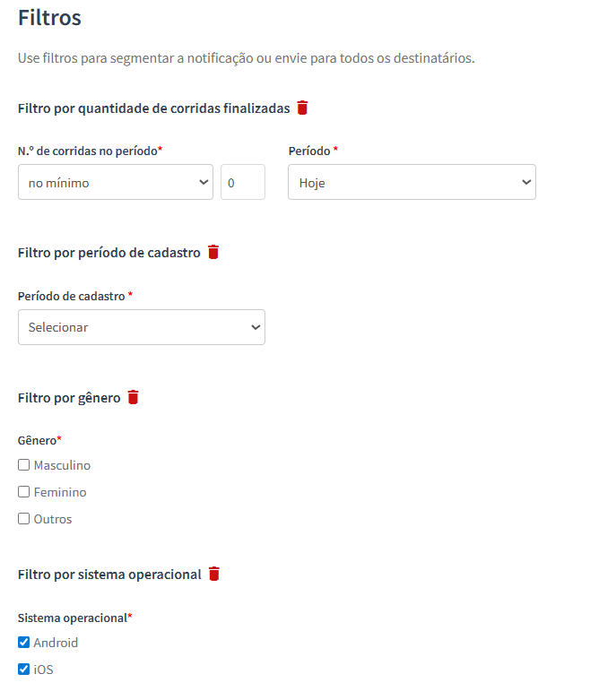Check the Masculino checkbox
This screenshot has height=700, width=590.
(x=24, y=465)
